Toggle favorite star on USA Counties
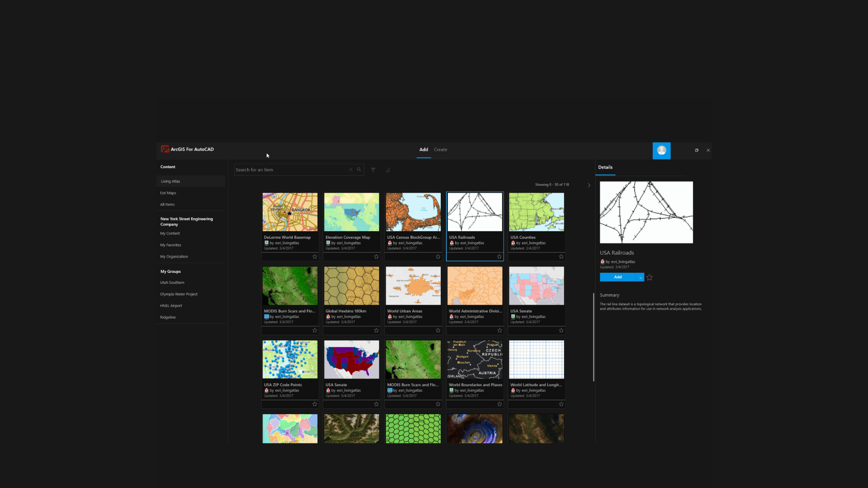The height and width of the screenshot is (488, 868). [561, 257]
